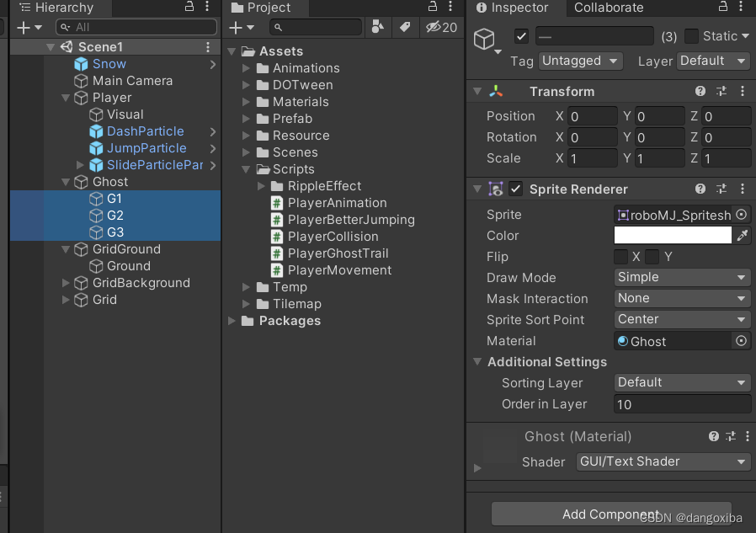The height and width of the screenshot is (533, 756).
Task: Toggle Flip X checkbox
Action: click(620, 257)
